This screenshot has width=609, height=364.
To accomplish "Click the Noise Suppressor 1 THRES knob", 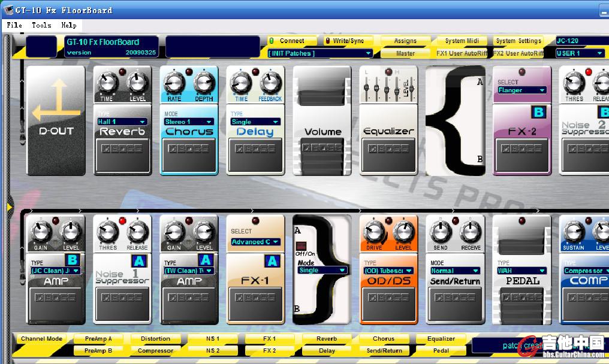I will tap(107, 232).
